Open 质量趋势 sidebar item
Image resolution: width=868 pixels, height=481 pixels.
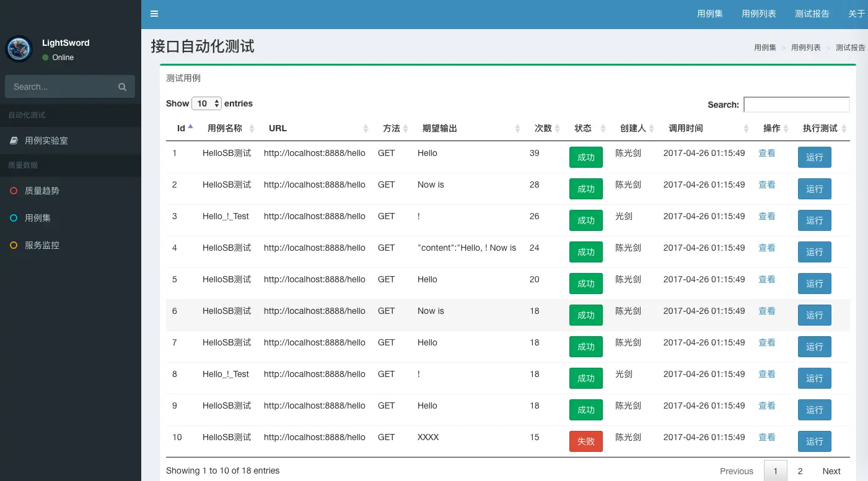71,191
